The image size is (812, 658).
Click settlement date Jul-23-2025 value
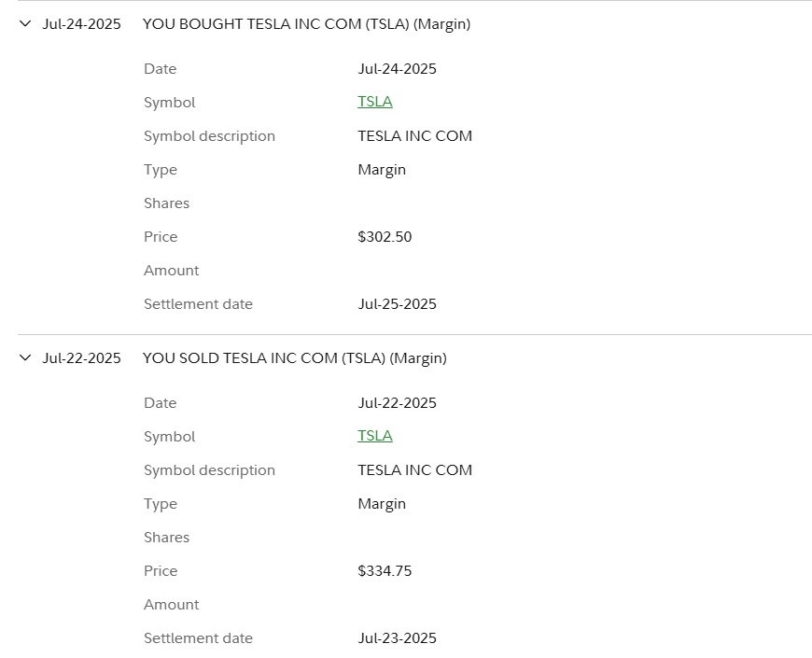(398, 637)
